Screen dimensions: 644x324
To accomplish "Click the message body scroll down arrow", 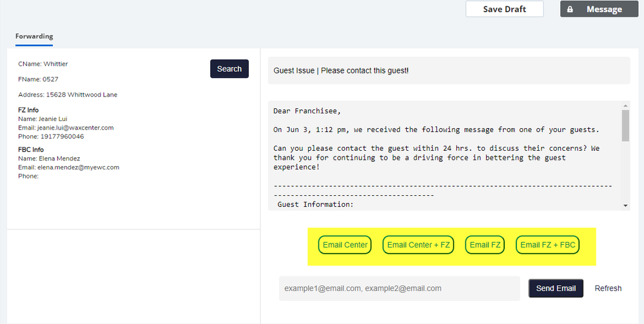I will point(625,205).
